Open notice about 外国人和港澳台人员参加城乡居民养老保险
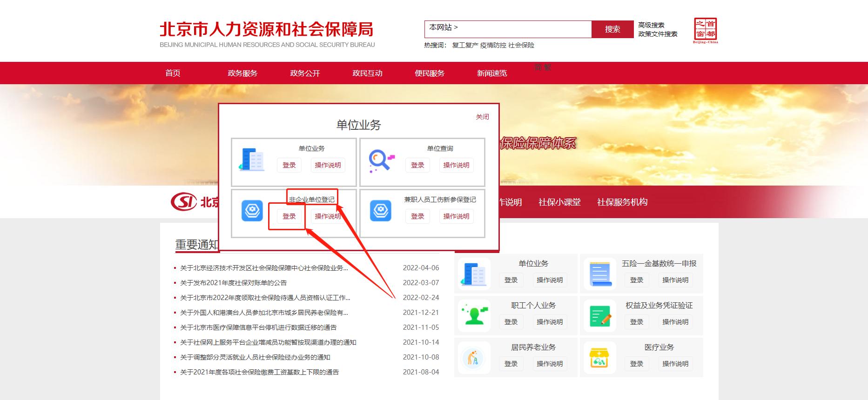This screenshot has height=400, width=868. pyautogui.click(x=264, y=313)
